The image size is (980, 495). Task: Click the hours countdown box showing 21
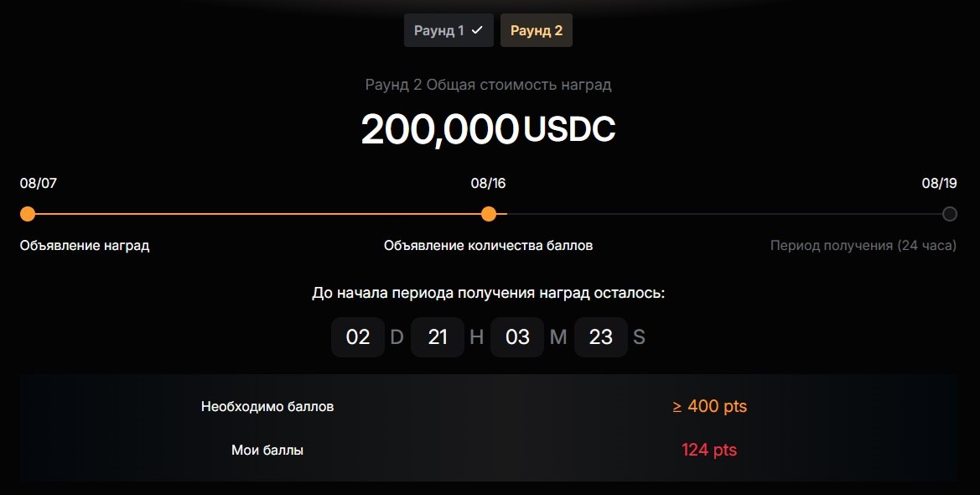(x=438, y=337)
